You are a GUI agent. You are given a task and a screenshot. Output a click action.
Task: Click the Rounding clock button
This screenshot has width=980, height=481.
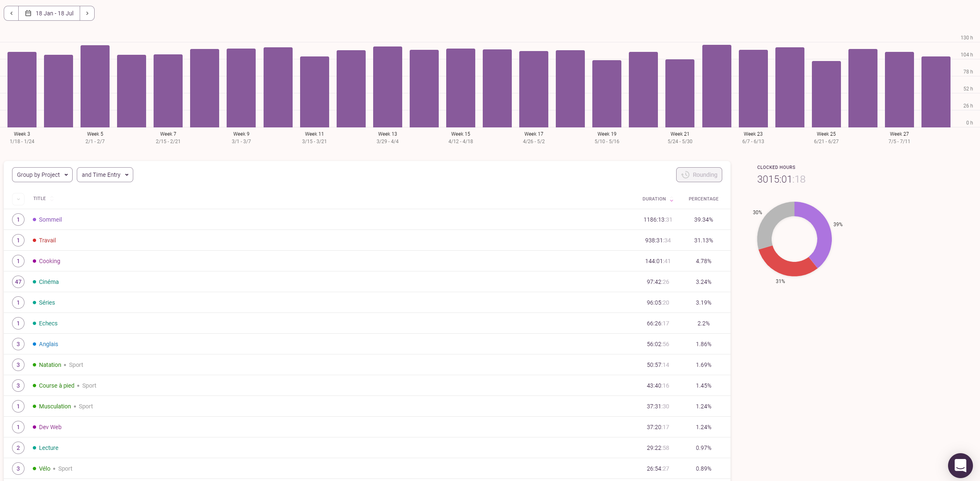pos(699,175)
